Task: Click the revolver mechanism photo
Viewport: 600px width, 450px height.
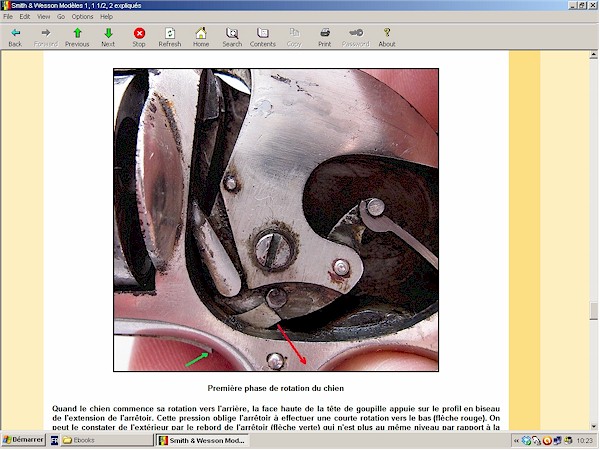Action: [275, 220]
